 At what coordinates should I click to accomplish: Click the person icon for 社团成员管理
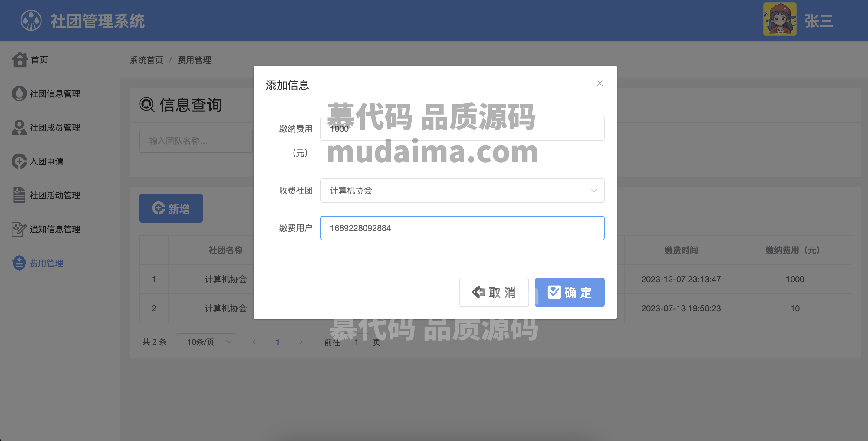tap(19, 128)
